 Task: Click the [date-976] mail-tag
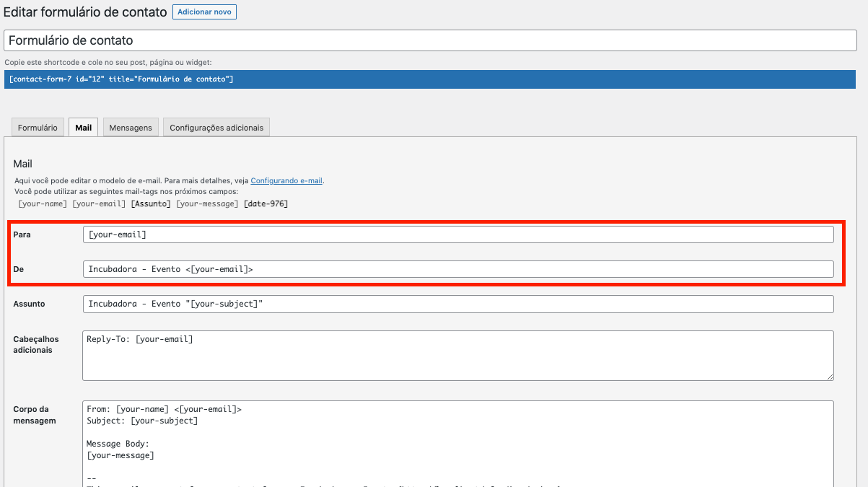pos(266,204)
